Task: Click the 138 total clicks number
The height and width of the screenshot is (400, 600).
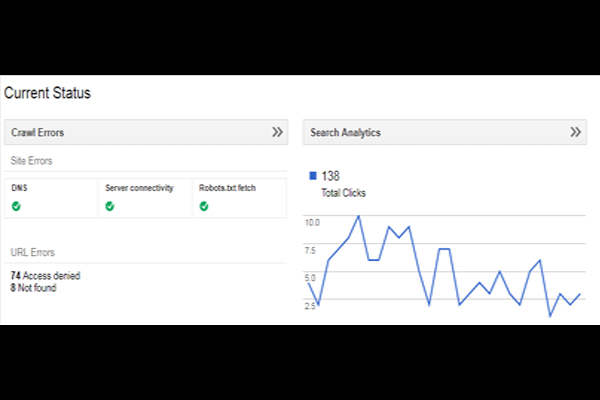Action: pos(333,176)
